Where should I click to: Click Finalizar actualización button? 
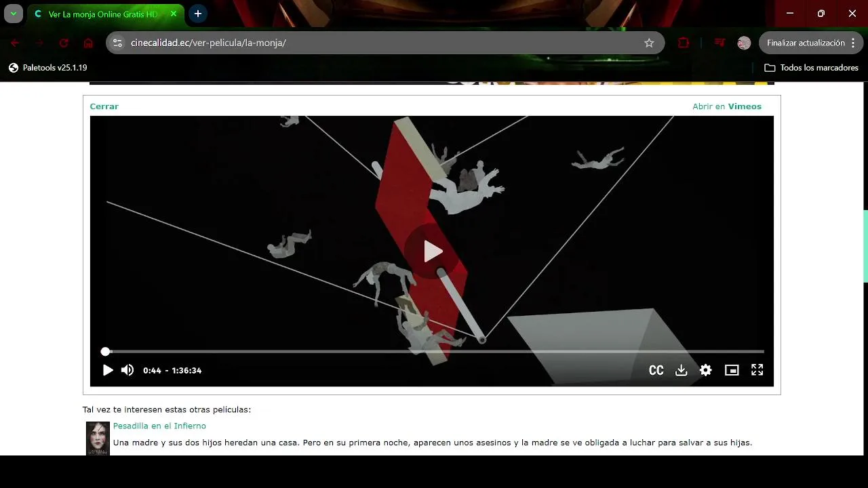coord(806,43)
